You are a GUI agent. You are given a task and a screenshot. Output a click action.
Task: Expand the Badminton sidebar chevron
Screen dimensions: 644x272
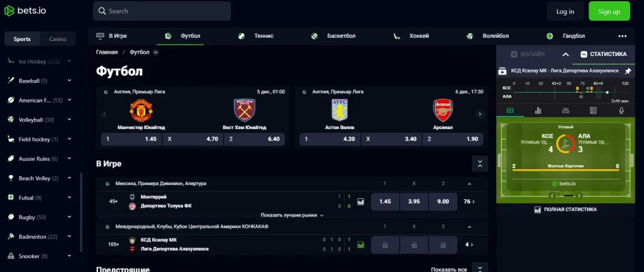69,237
